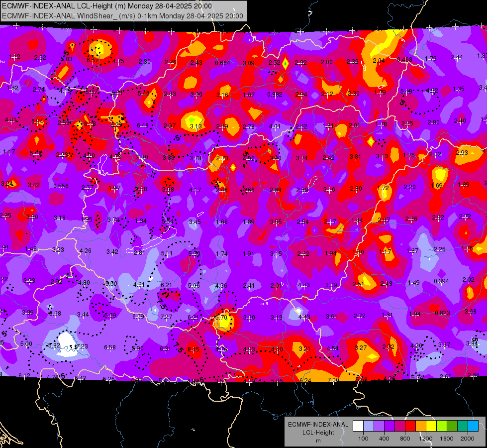Click the wind shear value '4.61'
This screenshot has height=448, width=487.
(139, 284)
